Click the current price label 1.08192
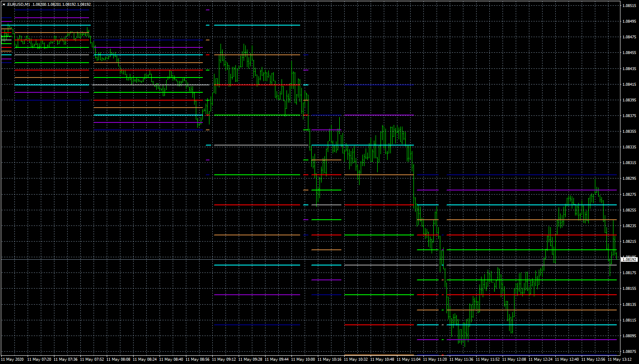The image size is (639, 364). tap(629, 260)
